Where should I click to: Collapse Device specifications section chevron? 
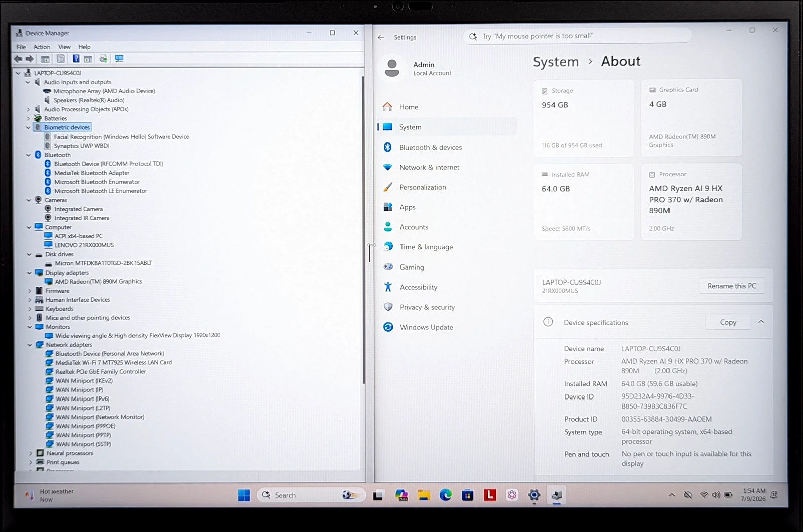click(x=761, y=322)
